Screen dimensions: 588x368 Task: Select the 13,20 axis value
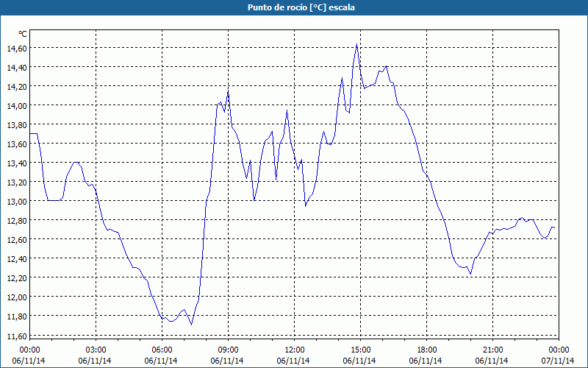pos(17,182)
